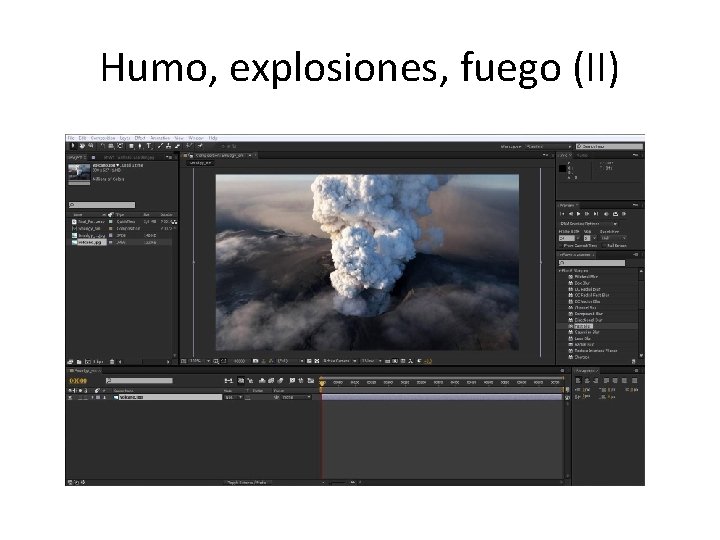Select the Eraser tool
This screenshot has height=540, width=720.
(x=177, y=146)
